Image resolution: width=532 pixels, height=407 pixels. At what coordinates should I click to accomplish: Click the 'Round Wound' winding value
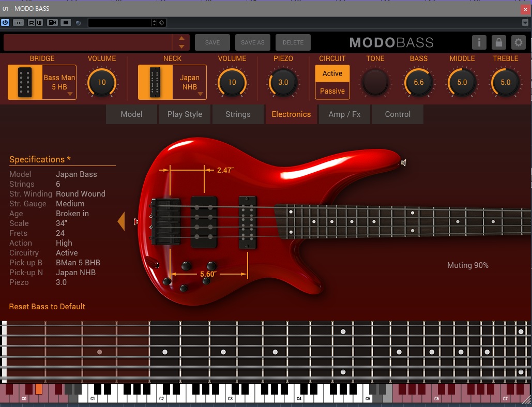click(81, 194)
